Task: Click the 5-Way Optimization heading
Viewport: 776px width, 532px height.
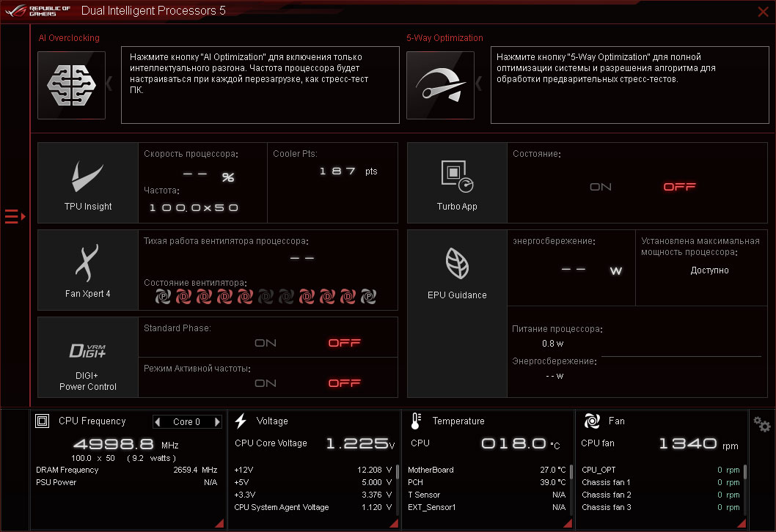Action: [x=444, y=38]
